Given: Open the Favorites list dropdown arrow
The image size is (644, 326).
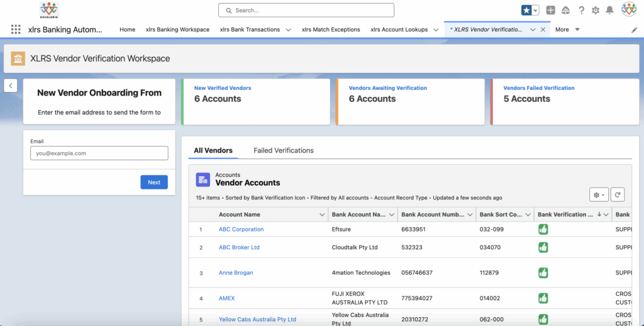Looking at the screenshot, I should click(x=535, y=11).
